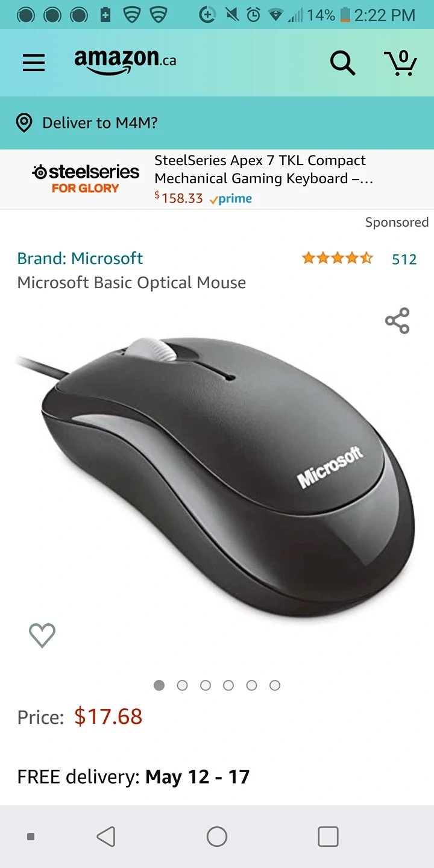Open star rating breakdown
This screenshot has height=868, width=434.
(338, 259)
